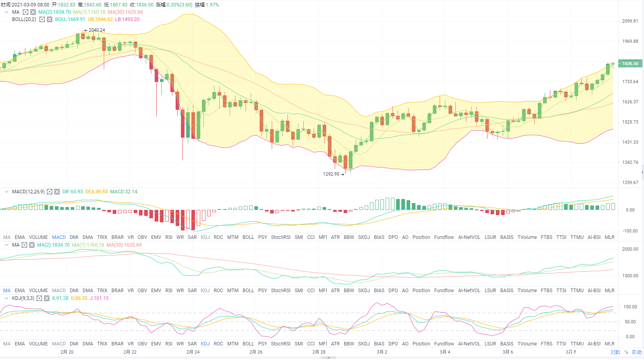The width and height of the screenshot is (644, 360).
Task: Select BOLL tab in the MACD panel's tab row
Action: (248, 237)
